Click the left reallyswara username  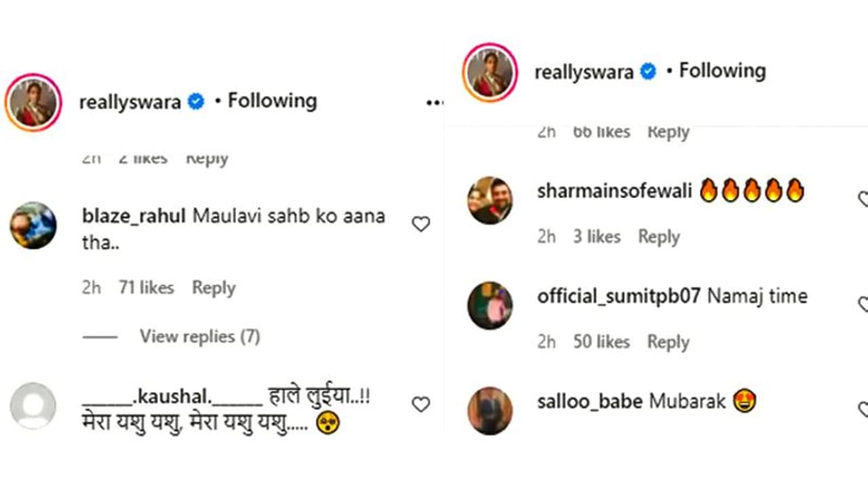click(x=130, y=102)
